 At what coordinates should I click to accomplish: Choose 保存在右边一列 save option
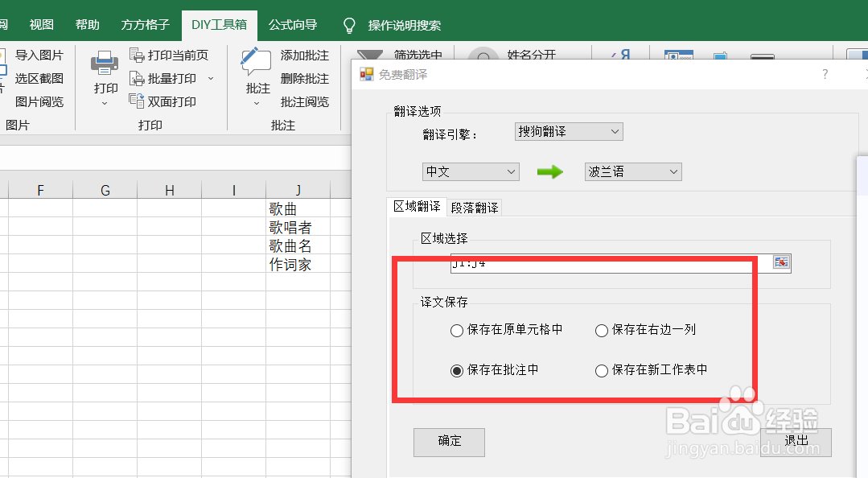[602, 330]
